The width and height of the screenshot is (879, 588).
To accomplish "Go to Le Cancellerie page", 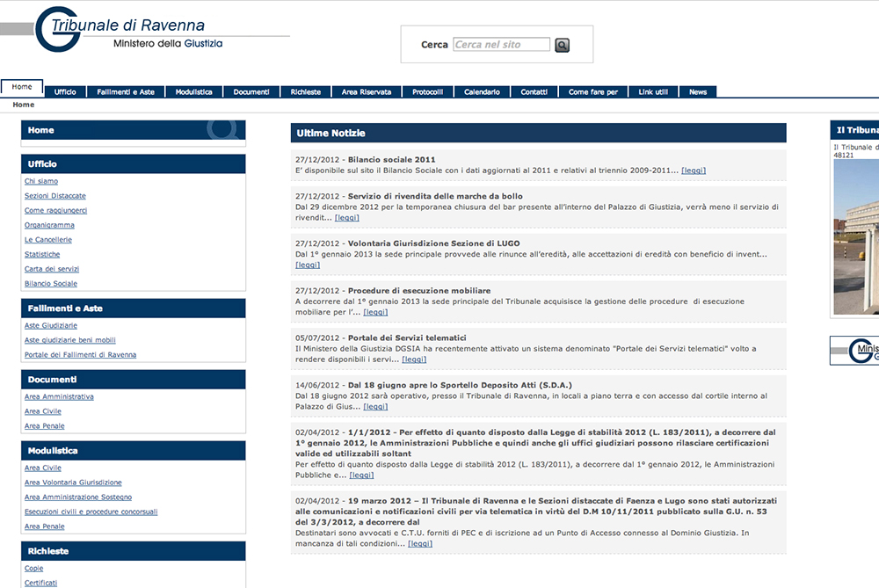I will tap(48, 239).
